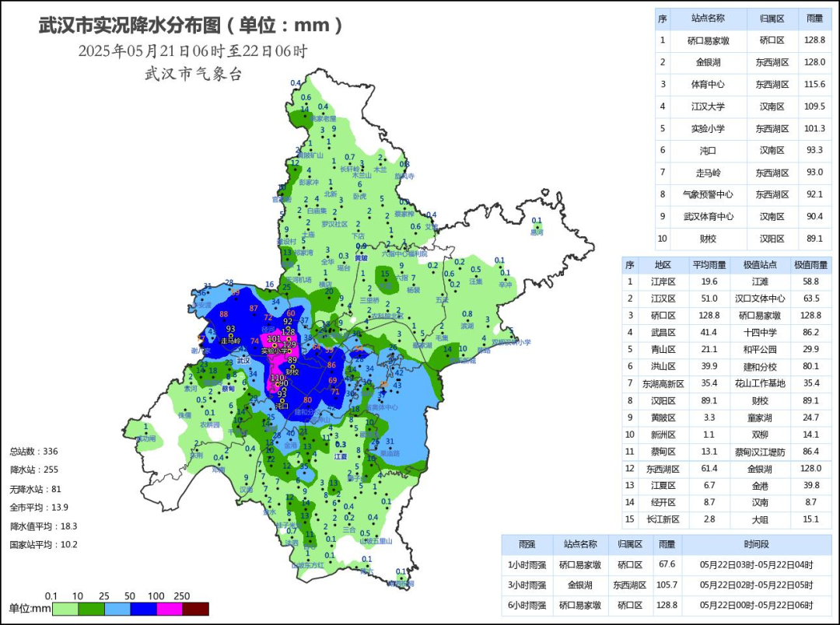Click the dark green 10–25 legend swatch

91,609
